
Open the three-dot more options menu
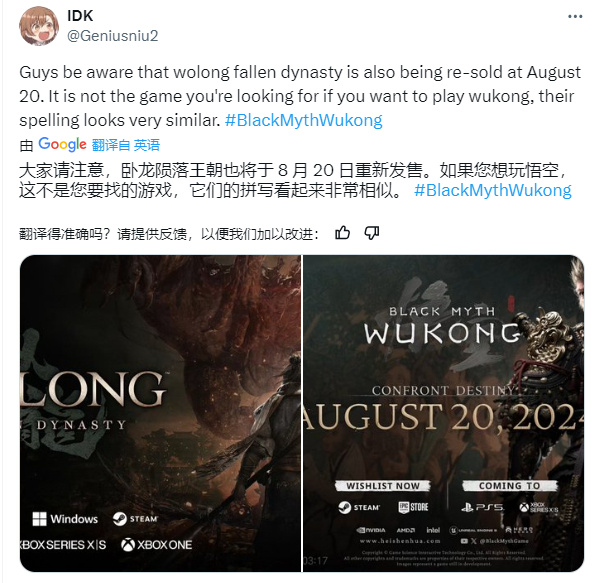point(575,16)
